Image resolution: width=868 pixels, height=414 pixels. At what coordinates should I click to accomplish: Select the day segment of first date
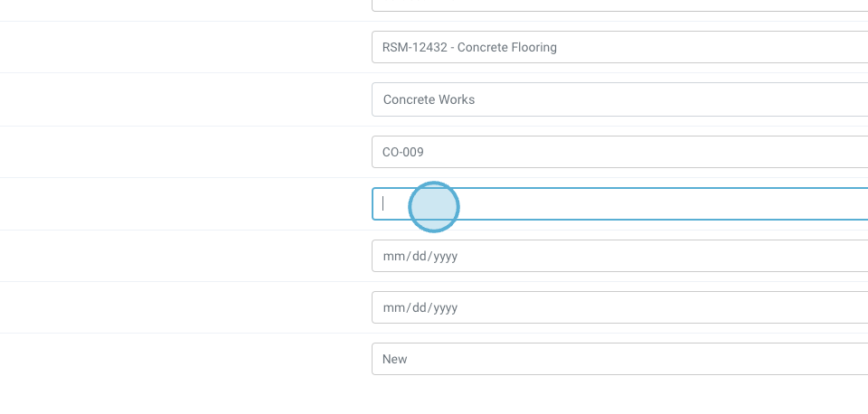point(416,257)
